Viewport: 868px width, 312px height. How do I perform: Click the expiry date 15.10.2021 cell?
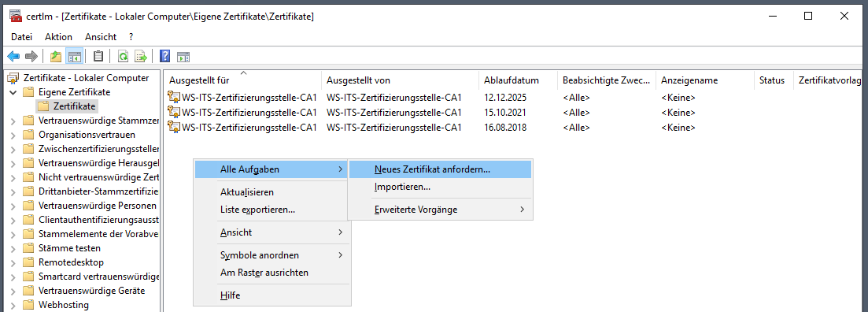pyautogui.click(x=505, y=113)
